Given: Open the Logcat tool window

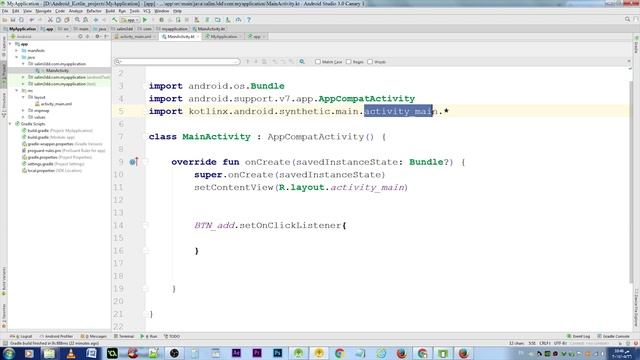Looking at the screenshot, I should 22,336.
